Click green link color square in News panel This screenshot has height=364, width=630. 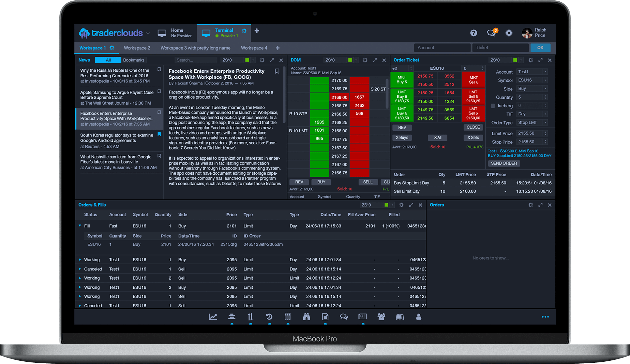coord(247,60)
